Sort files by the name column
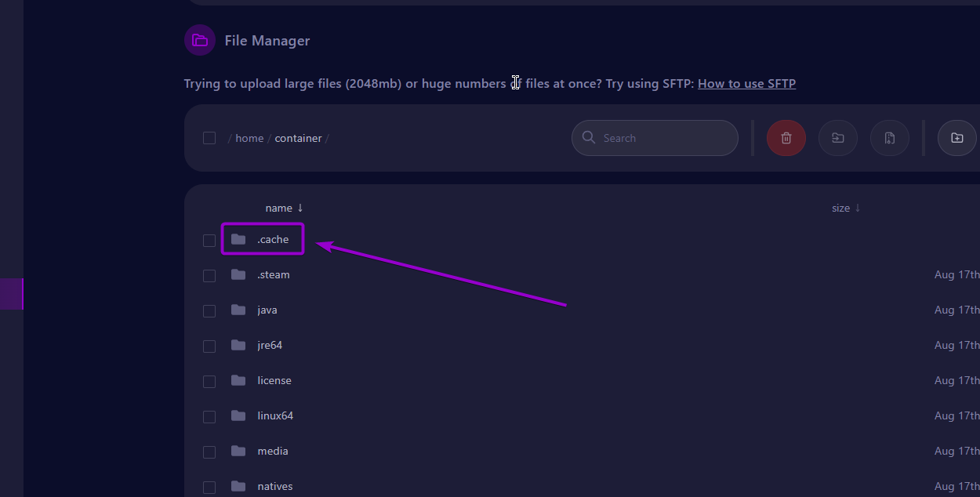Viewport: 980px width, 497px height. pos(284,208)
